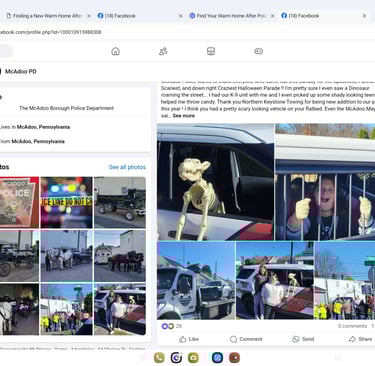Image resolution: width=375 pixels, height=366 pixels.
Task: Open post photo of yellow-vest crowd at street corner
Action: tap(345, 280)
